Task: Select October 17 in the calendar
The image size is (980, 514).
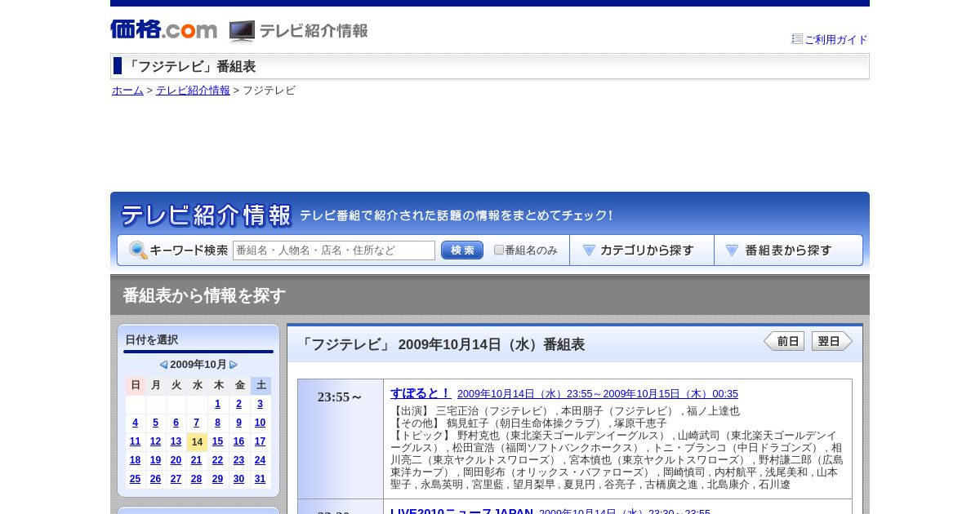Action: [x=260, y=441]
